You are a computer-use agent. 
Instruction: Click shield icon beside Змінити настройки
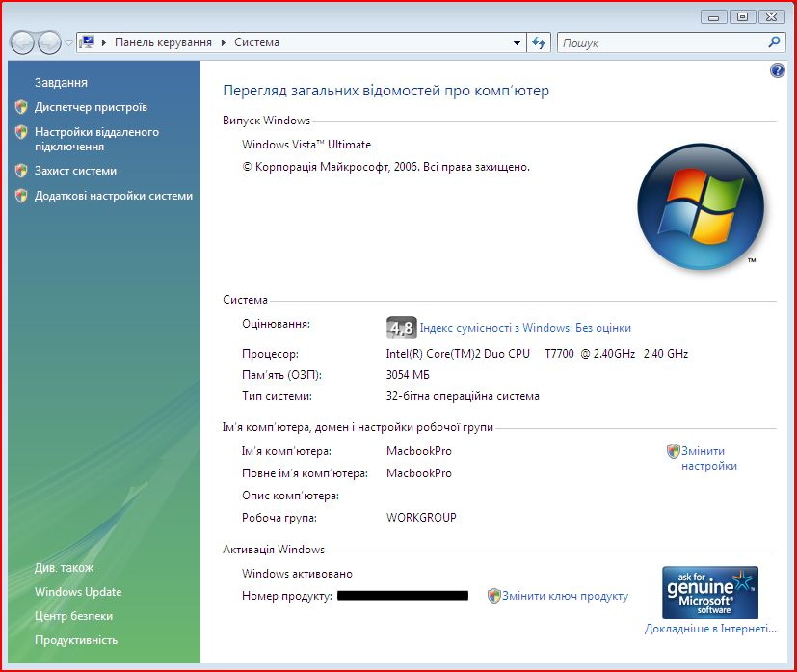pyautogui.click(x=674, y=451)
